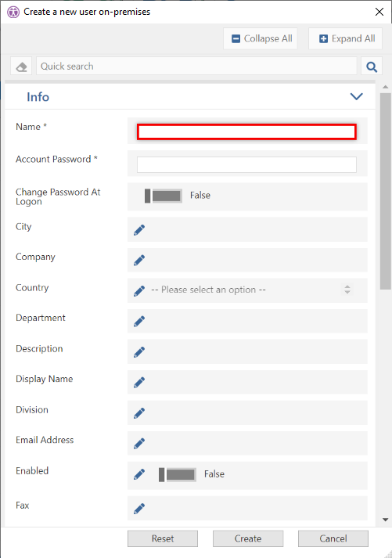
Task: Click the magnifier search icon
Action: pos(372,67)
